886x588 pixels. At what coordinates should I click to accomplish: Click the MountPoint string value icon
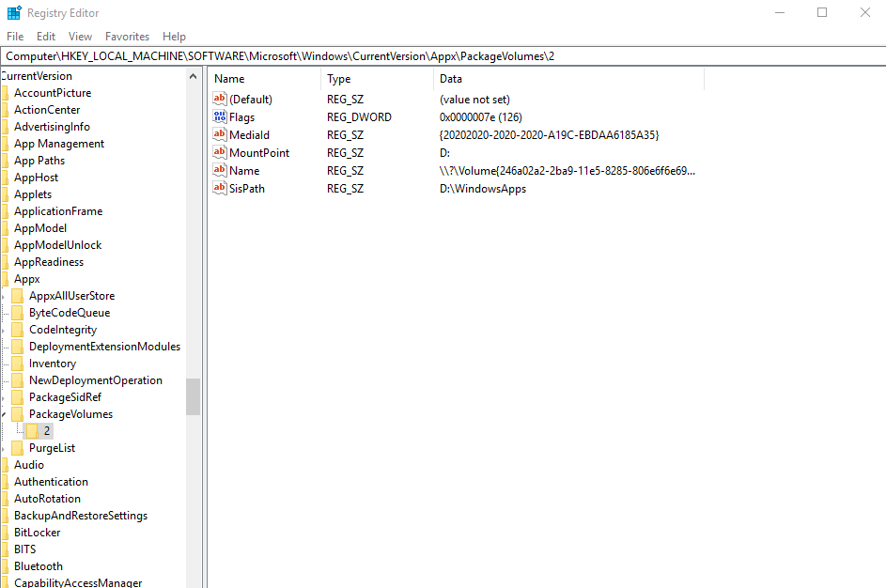[x=220, y=153]
